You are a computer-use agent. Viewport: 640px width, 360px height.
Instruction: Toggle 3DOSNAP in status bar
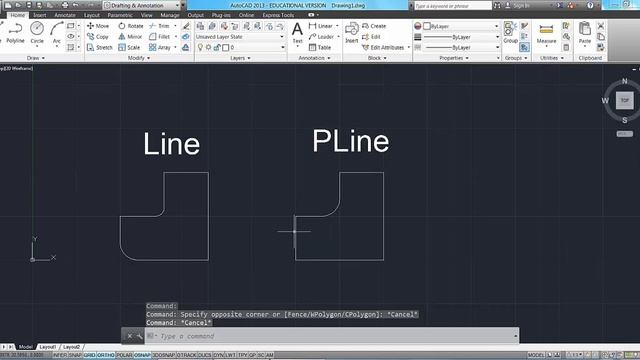(164, 355)
